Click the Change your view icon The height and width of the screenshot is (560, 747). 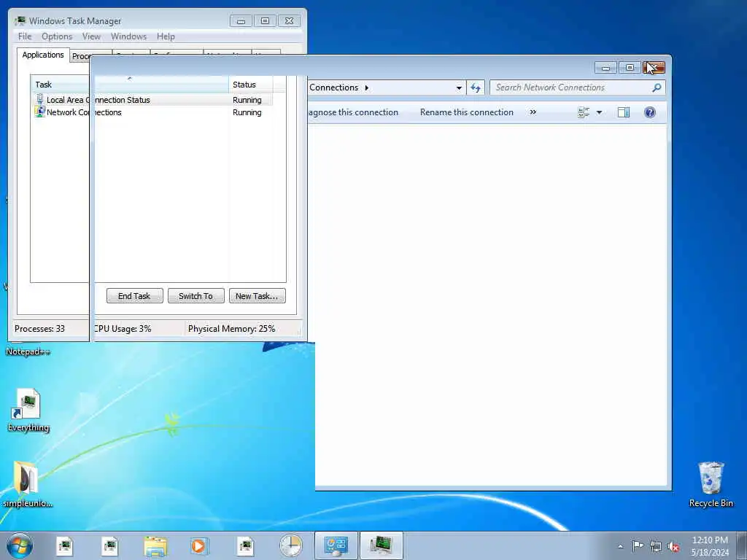pos(584,112)
